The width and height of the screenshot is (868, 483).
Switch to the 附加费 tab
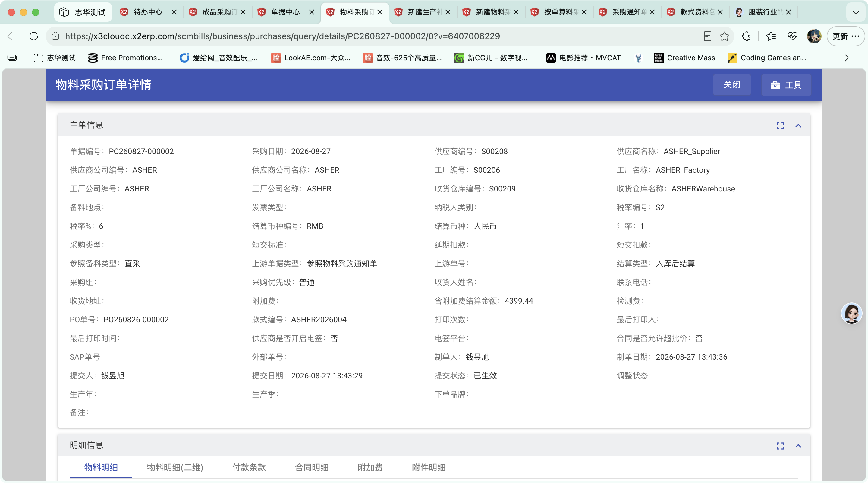click(370, 467)
